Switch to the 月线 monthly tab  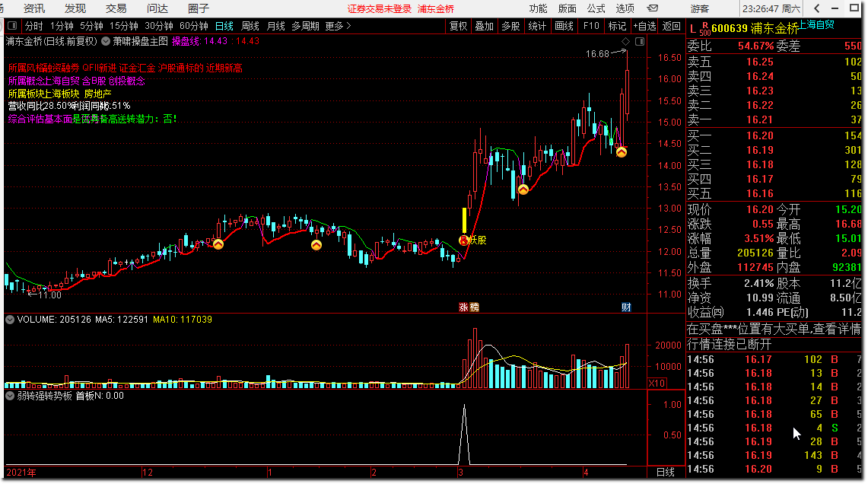pos(275,26)
